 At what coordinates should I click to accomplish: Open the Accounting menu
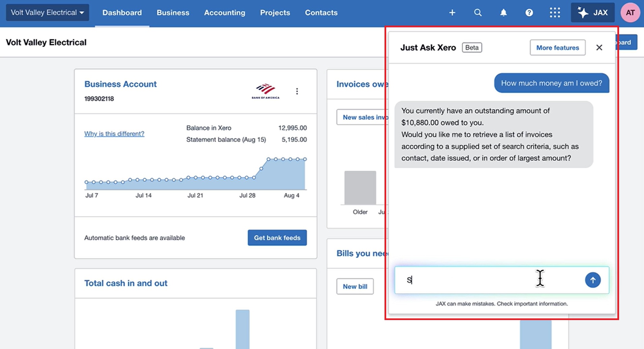click(x=224, y=12)
